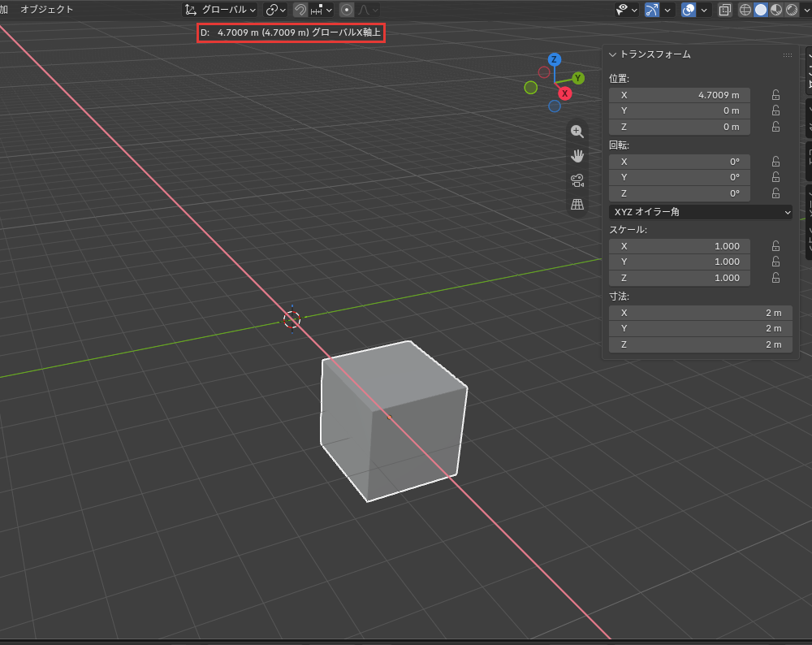Screen dimensions: 812x645
Task: Click the トランスフォーム panel drag grip
Action: pyautogui.click(x=787, y=55)
